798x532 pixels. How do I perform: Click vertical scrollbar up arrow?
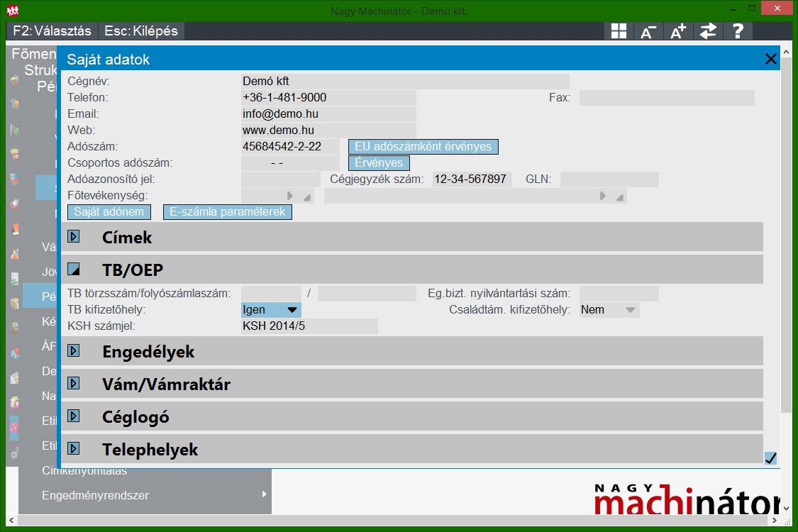[786, 52]
